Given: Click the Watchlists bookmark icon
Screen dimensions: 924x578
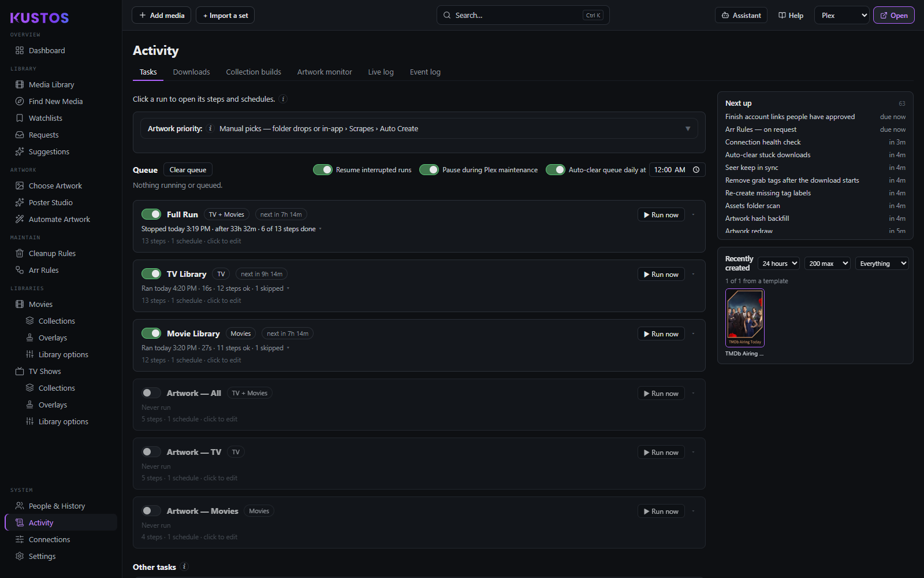Looking at the screenshot, I should click(x=20, y=118).
